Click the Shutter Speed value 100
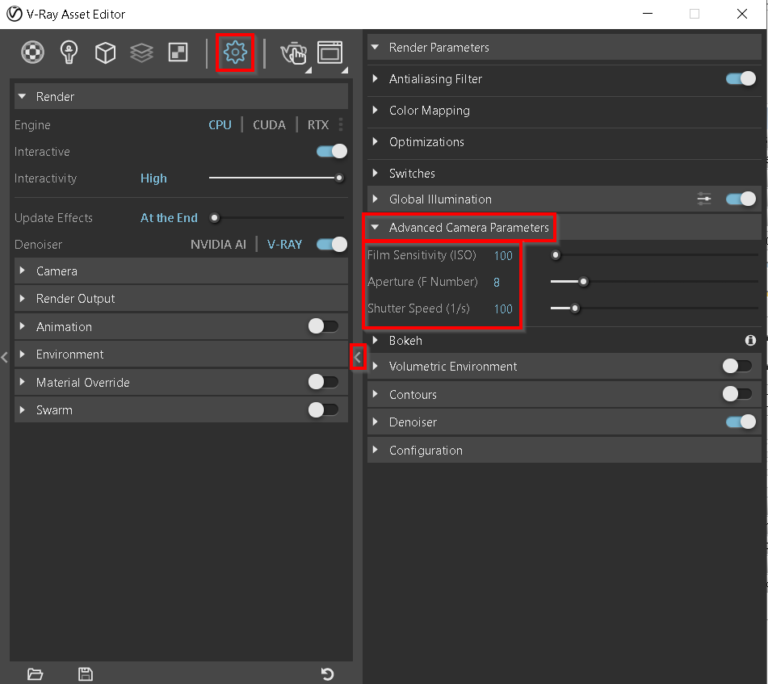 click(503, 309)
